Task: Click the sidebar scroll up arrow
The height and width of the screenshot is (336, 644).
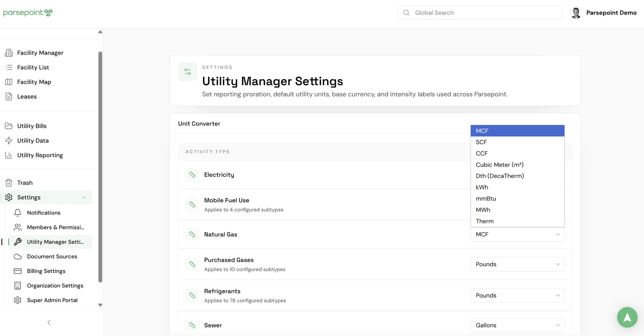Action: point(100,32)
